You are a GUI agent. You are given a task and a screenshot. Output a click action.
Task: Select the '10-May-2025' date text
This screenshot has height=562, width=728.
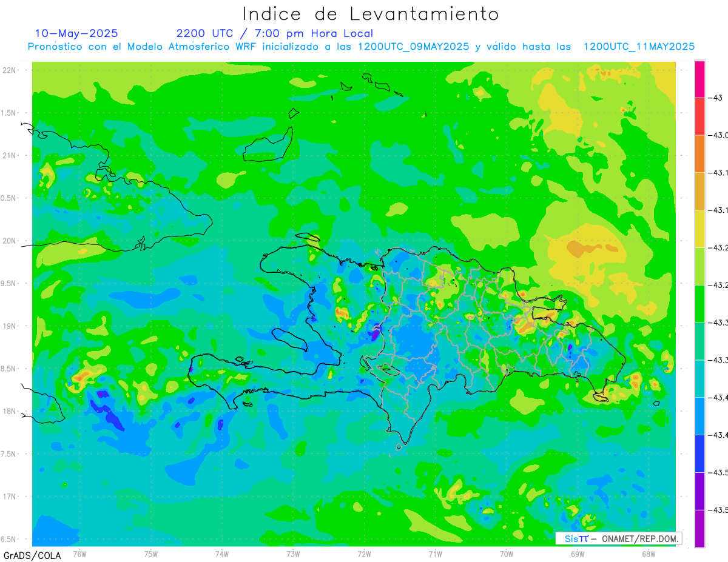pos(76,33)
